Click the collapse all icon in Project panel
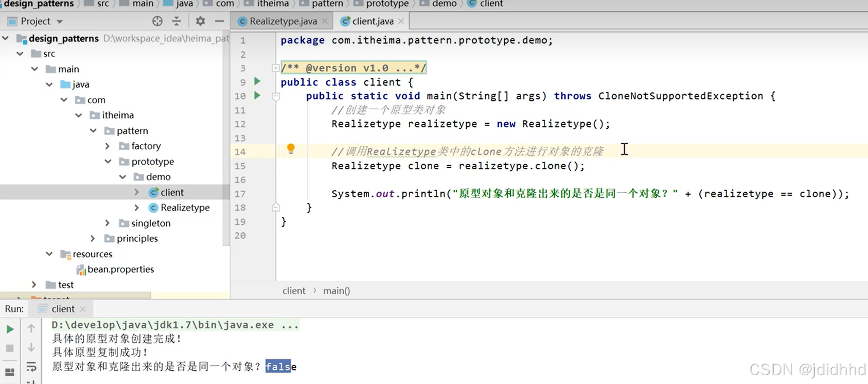This screenshot has height=384, width=868. tap(177, 21)
